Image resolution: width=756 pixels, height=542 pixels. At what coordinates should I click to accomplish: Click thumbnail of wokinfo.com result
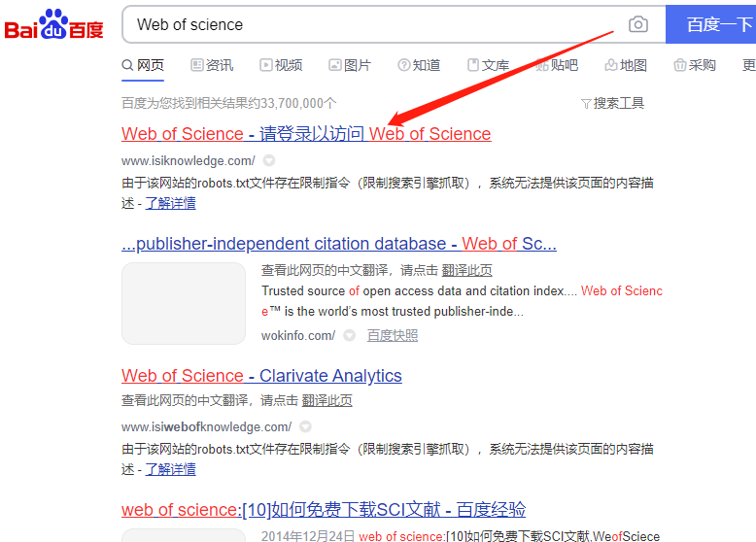(184, 303)
